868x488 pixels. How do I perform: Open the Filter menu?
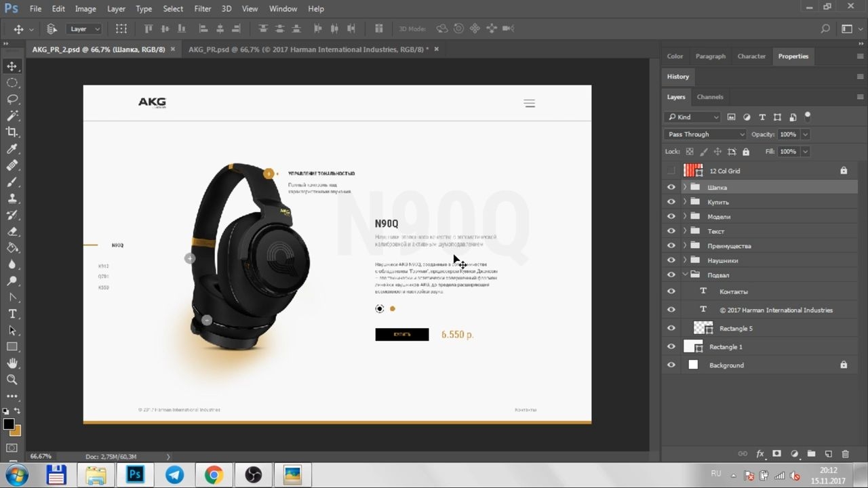203,9
